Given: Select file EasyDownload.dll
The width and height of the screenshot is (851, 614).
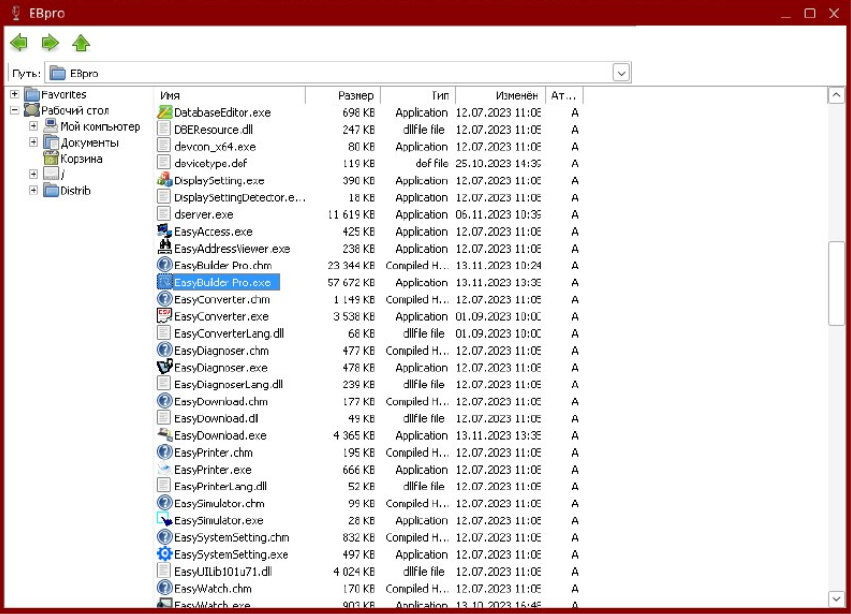Looking at the screenshot, I should pyautogui.click(x=215, y=419).
